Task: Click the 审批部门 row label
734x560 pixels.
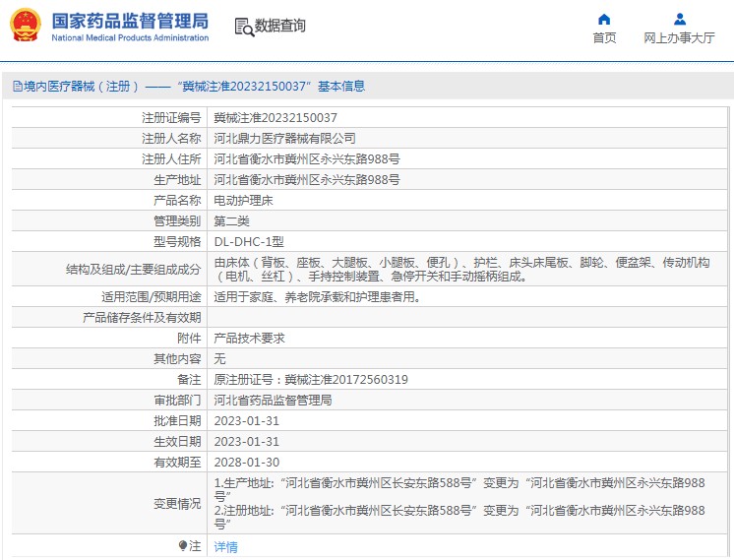Action: point(177,400)
